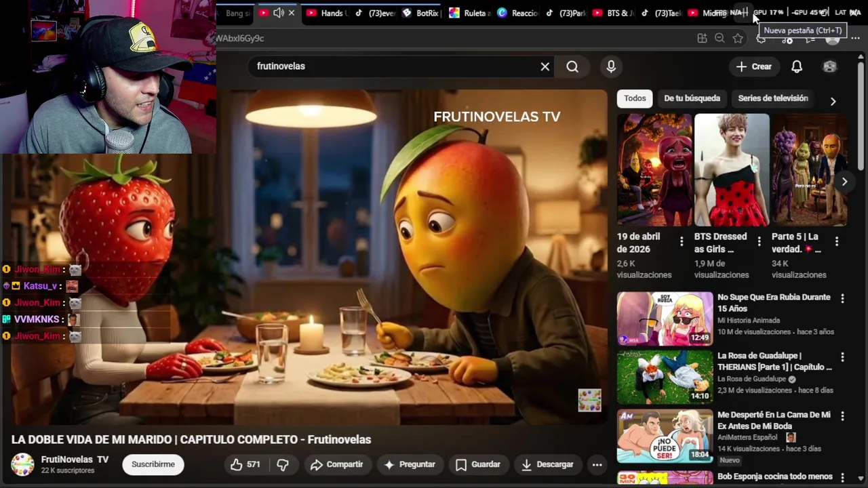Switch to the BotRix browser tab

[x=421, y=13]
